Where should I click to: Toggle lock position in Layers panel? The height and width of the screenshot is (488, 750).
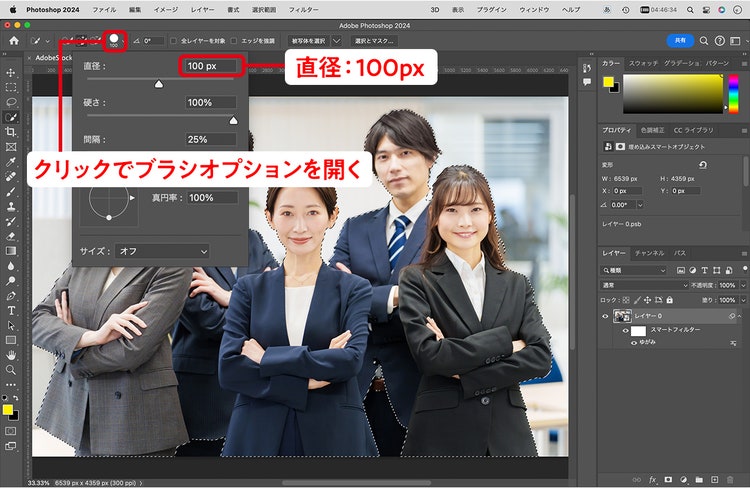[x=648, y=300]
